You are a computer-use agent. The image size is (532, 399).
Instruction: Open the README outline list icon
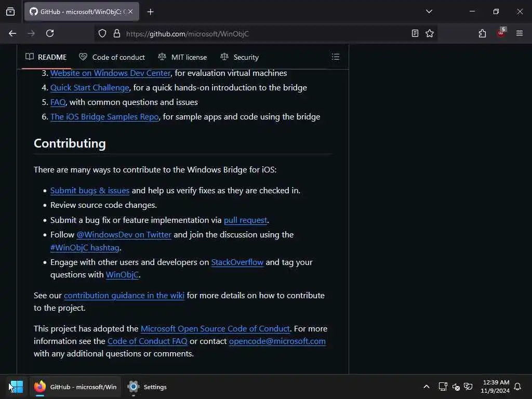coord(335,57)
